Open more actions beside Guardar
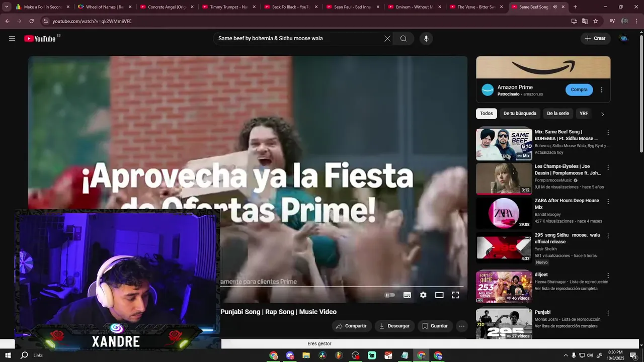The image size is (644, 362). [462, 326]
